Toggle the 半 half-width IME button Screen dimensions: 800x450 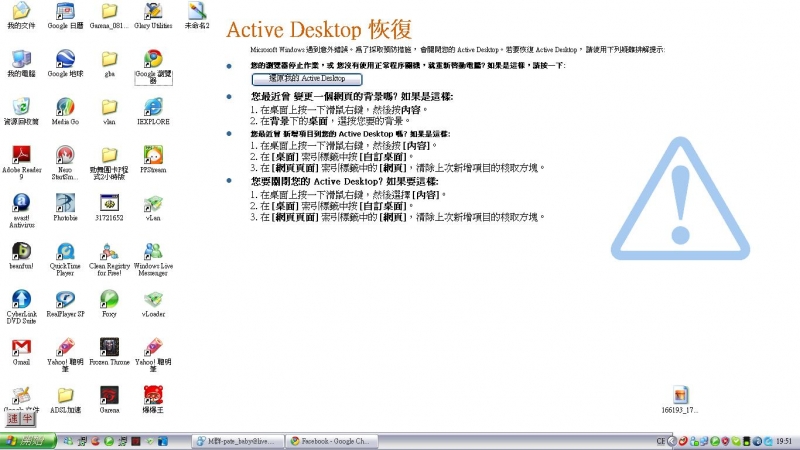click(27, 419)
